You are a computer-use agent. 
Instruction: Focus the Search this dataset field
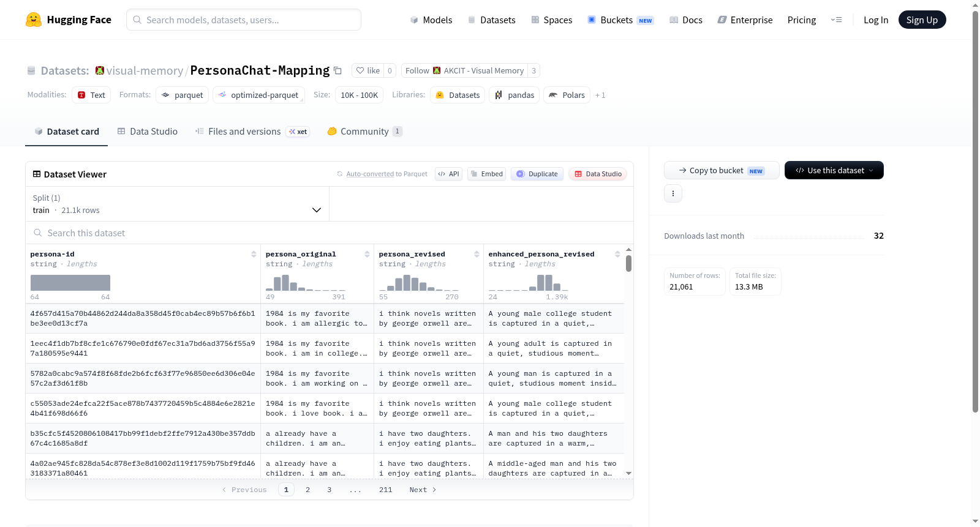[330, 233]
